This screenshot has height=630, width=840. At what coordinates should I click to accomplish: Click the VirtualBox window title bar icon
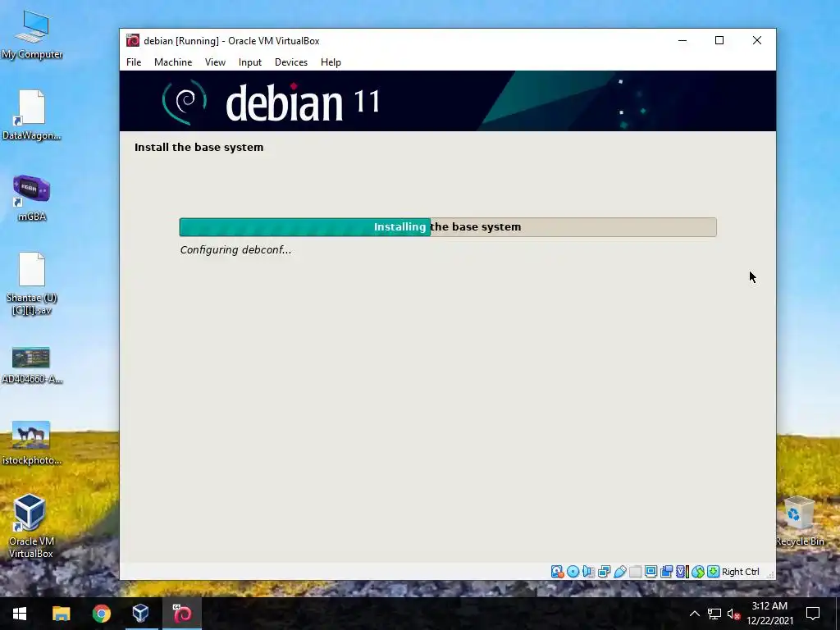point(133,41)
